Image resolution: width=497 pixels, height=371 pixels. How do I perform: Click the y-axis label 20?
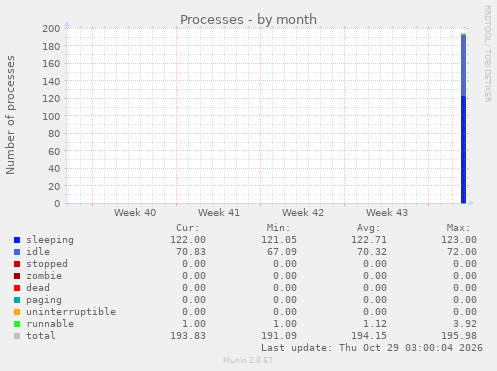pos(54,186)
